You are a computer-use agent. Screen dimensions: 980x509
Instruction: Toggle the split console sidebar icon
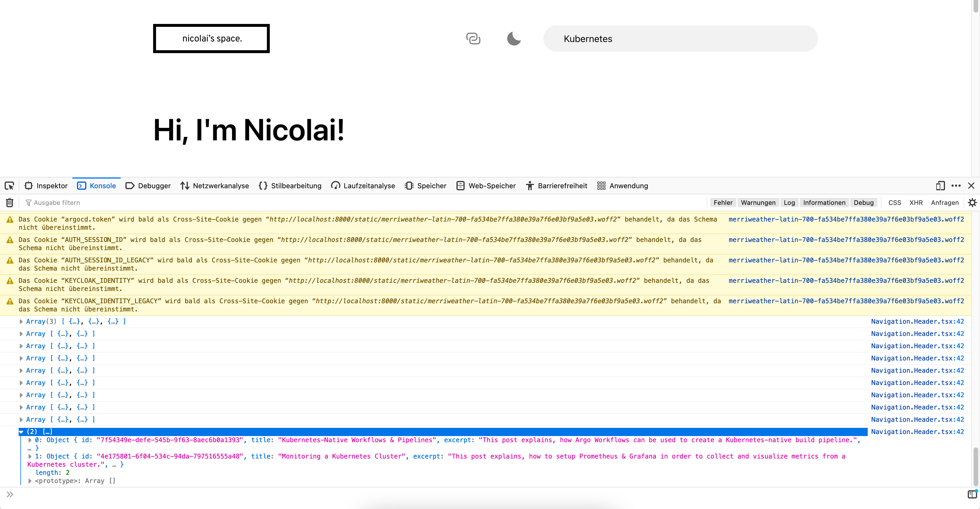972,494
